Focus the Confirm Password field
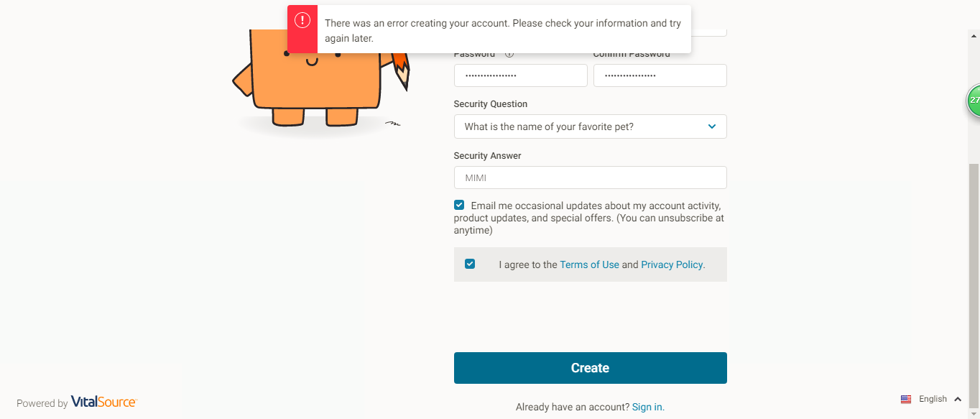This screenshot has height=419, width=980. coord(660,75)
